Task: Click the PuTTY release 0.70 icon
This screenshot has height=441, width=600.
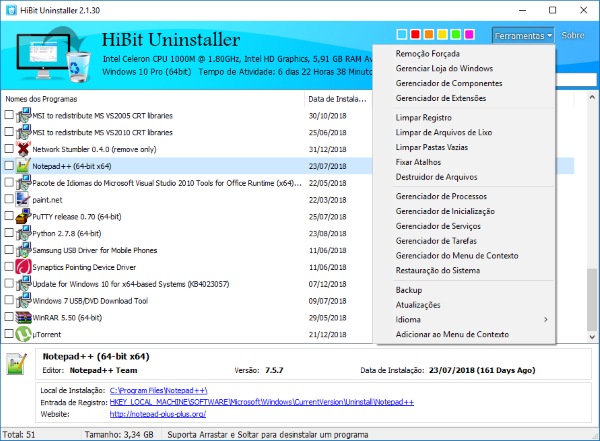Action: click(23, 216)
